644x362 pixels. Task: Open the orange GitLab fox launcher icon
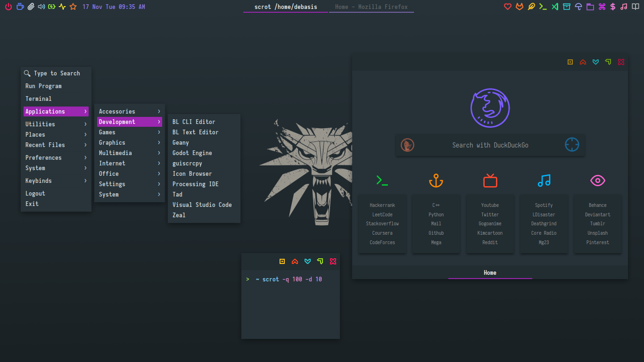coord(520,7)
